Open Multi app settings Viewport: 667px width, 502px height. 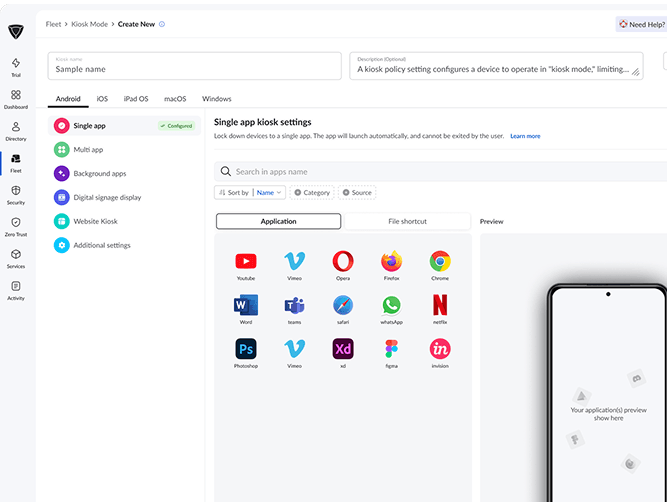(124, 150)
